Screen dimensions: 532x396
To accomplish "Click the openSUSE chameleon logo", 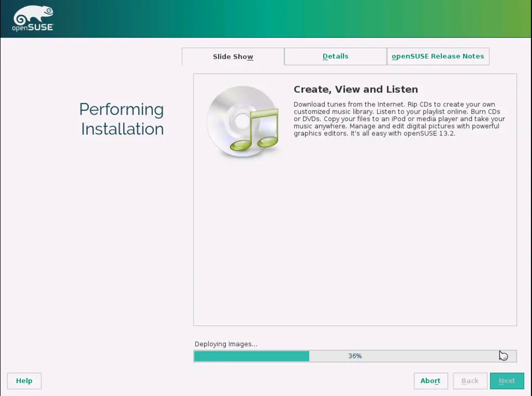I will (32, 14).
